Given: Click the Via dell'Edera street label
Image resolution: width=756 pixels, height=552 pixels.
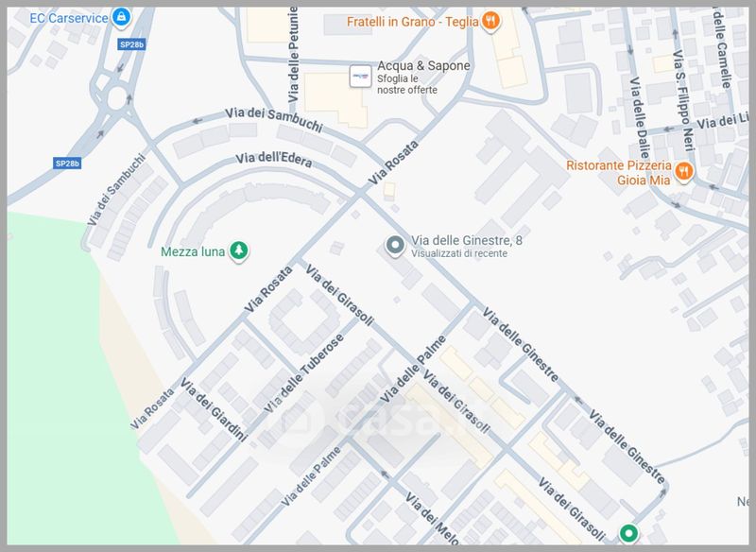Looking at the screenshot, I should tap(273, 160).
